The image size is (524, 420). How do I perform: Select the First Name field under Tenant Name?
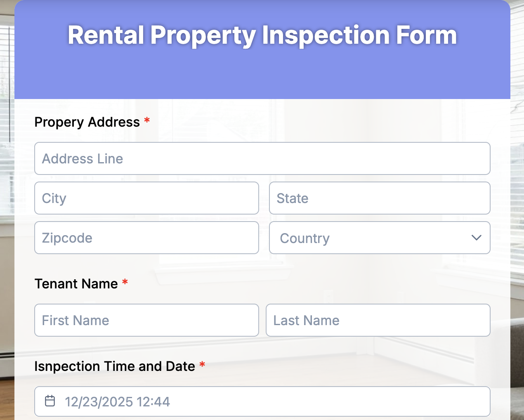(146, 320)
